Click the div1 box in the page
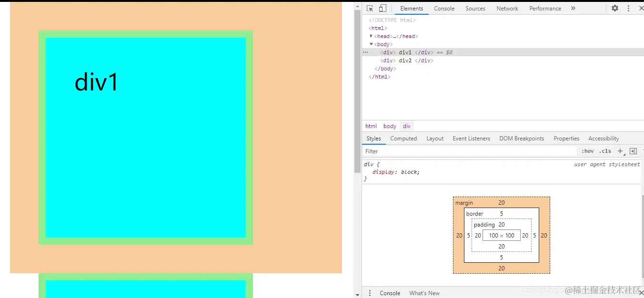The height and width of the screenshot is (298, 644). click(x=146, y=138)
